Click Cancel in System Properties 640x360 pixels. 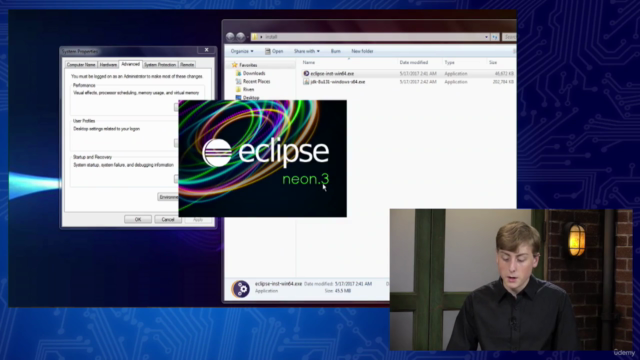168,219
